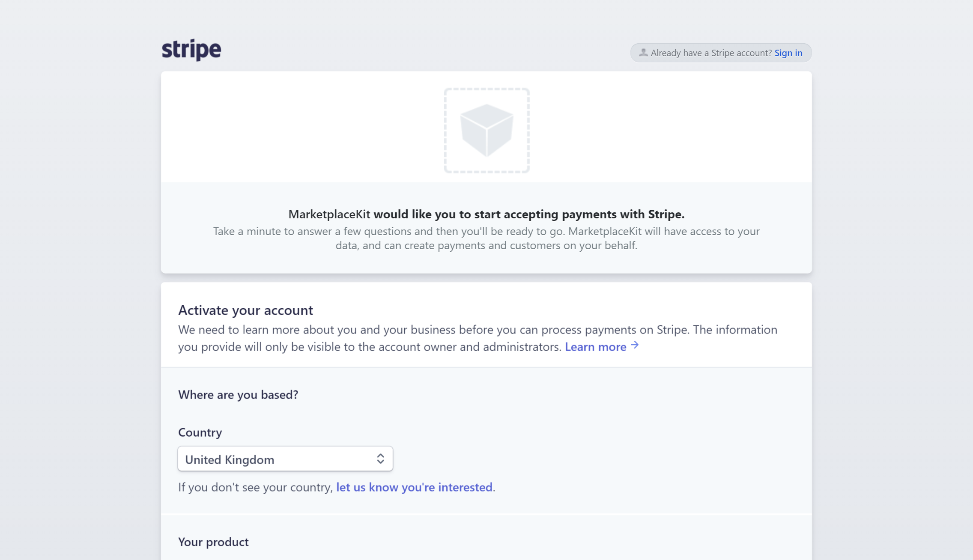
Task: Click the Stripe logo
Action: [x=191, y=50]
